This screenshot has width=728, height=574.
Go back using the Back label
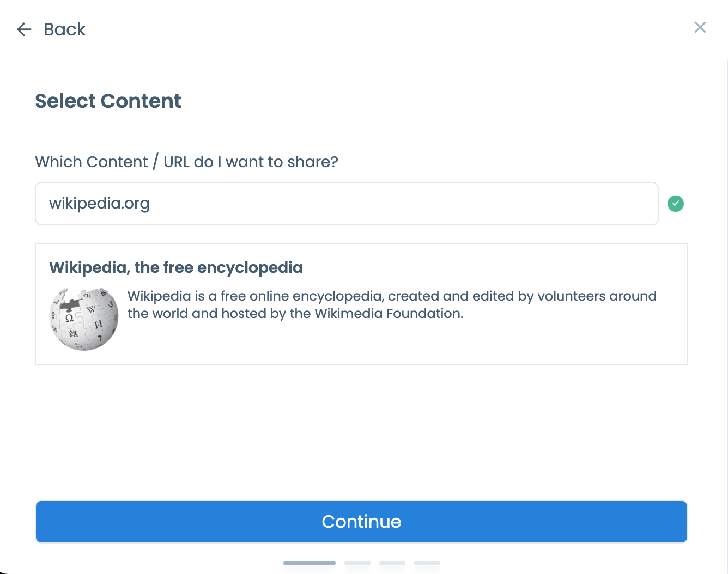[x=64, y=29]
